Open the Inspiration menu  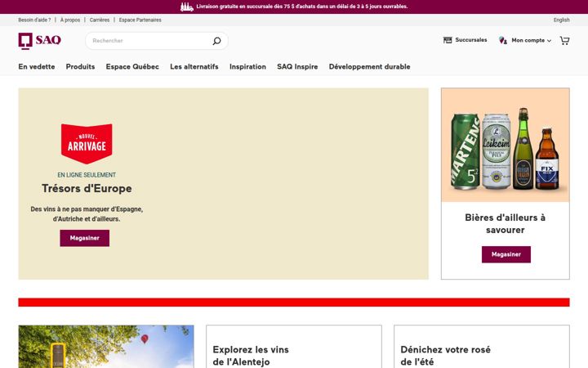point(248,66)
